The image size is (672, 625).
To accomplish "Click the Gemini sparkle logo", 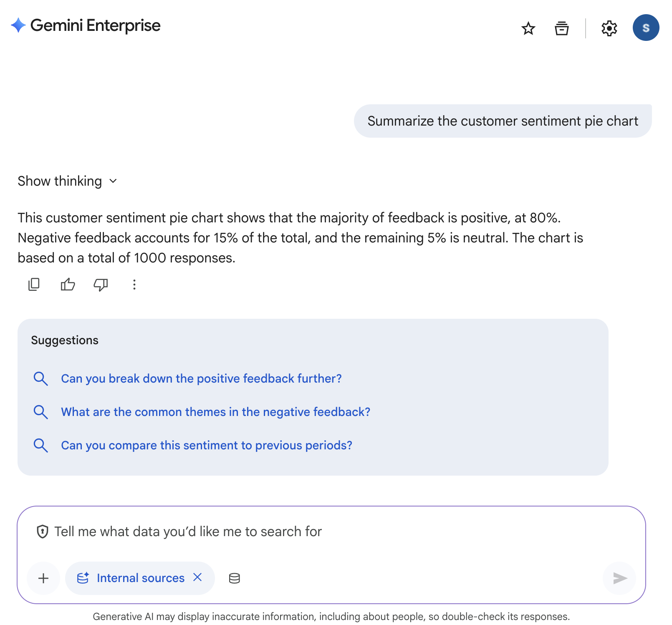I will pyautogui.click(x=18, y=25).
